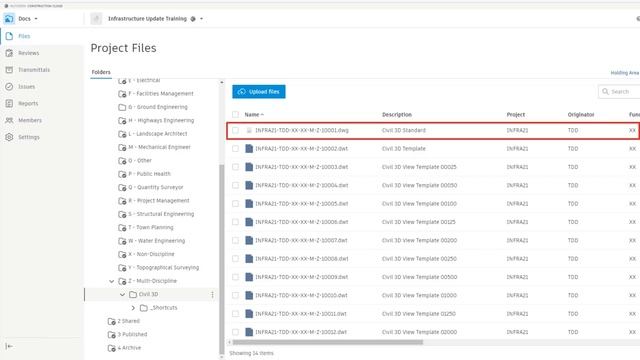640x360 pixels.
Task: Open file INFRA21-TDD-XX-XX-M-Z-10001.dwg
Action: coord(302,130)
